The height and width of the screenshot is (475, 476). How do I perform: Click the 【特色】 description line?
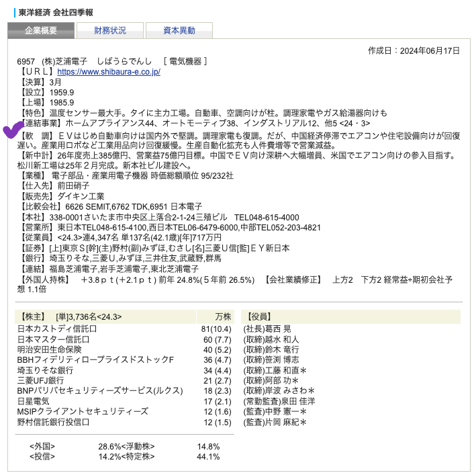(x=202, y=113)
